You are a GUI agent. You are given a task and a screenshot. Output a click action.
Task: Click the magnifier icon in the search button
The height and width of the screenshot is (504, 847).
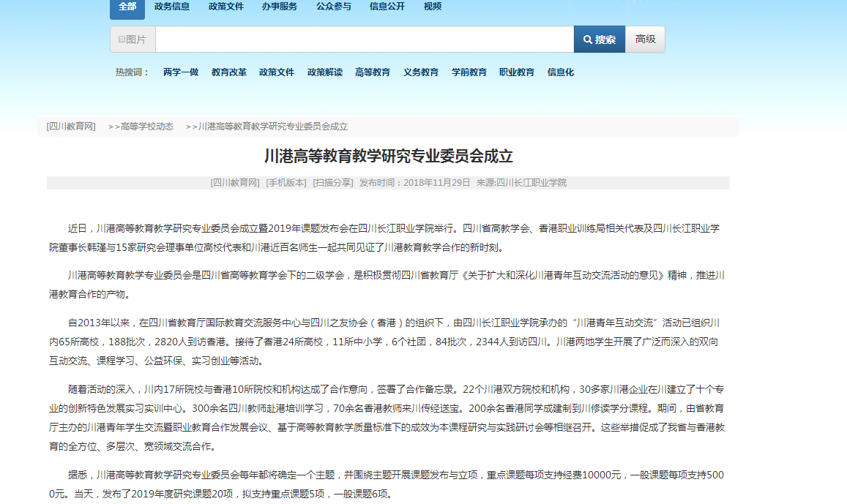tap(588, 40)
